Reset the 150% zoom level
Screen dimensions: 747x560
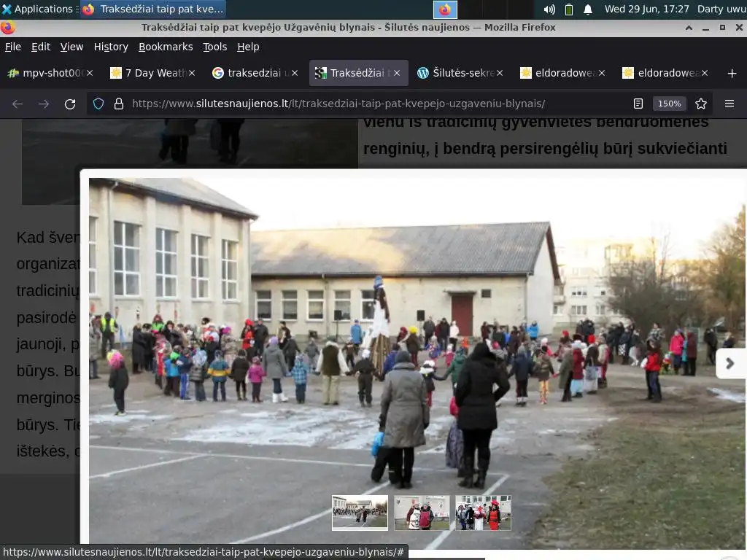click(670, 104)
